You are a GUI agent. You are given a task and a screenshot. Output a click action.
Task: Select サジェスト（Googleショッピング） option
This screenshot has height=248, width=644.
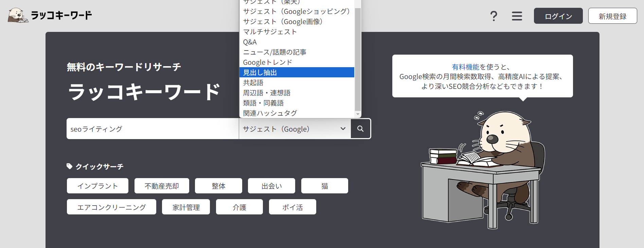[297, 12]
